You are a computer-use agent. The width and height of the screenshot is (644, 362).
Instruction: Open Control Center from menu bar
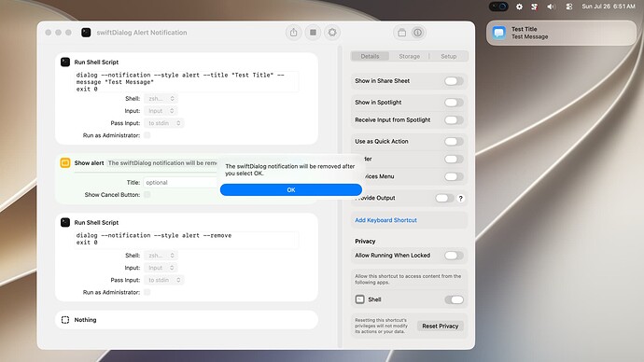568,7
